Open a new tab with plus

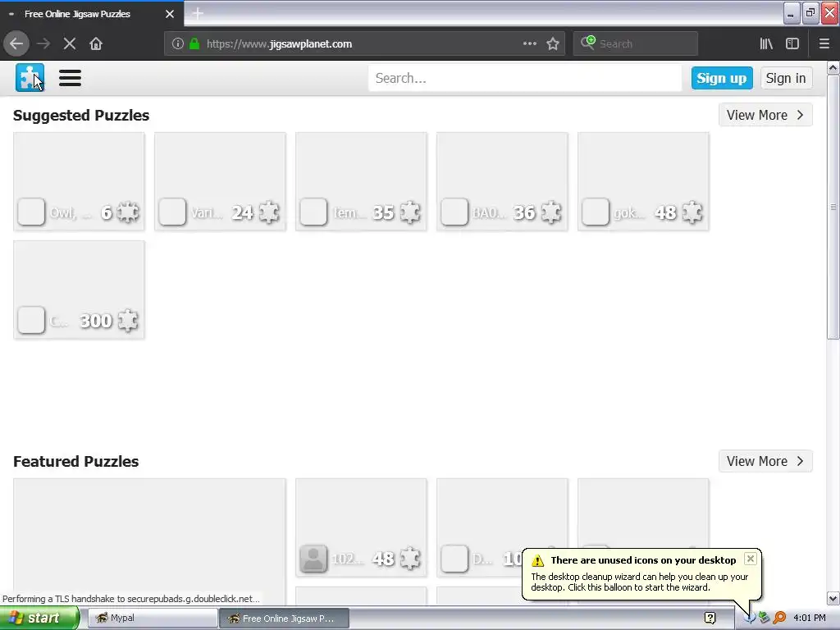click(197, 13)
